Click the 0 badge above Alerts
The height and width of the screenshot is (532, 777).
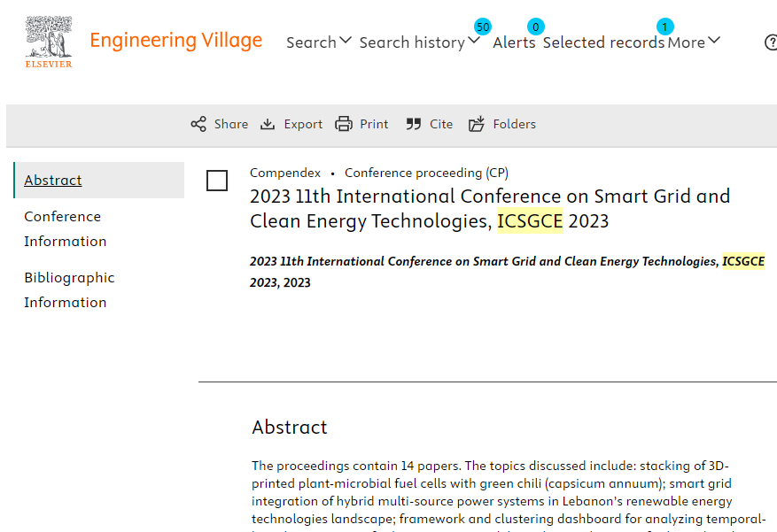pyautogui.click(x=536, y=27)
